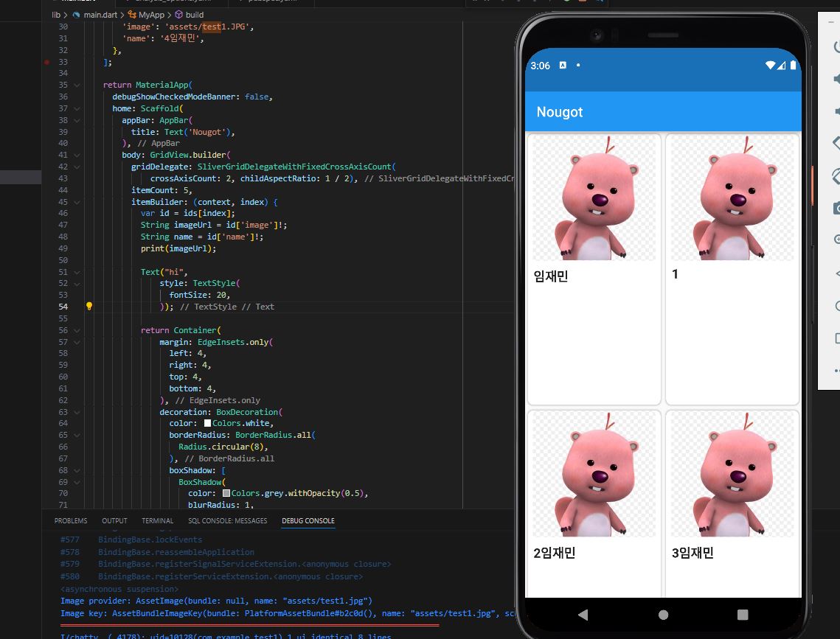Click 'blurRadius: 1,' on line 71

coord(221,505)
